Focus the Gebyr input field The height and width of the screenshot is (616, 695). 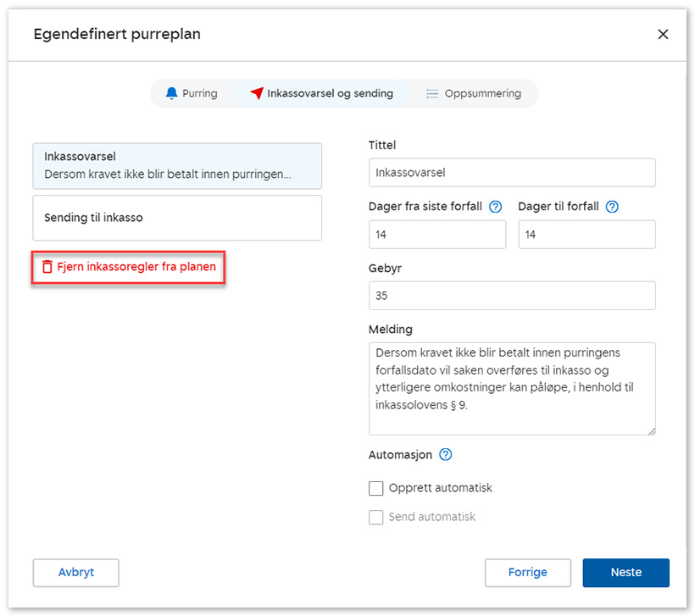(x=512, y=296)
